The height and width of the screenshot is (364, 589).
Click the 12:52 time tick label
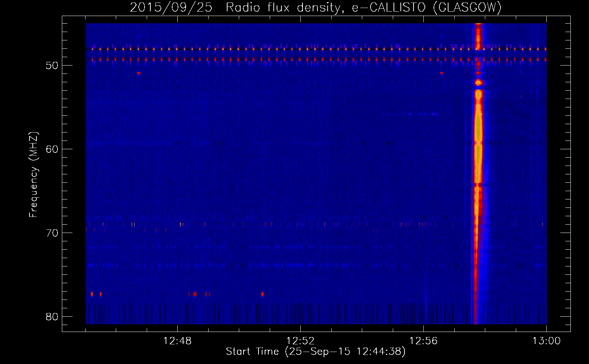300,341
